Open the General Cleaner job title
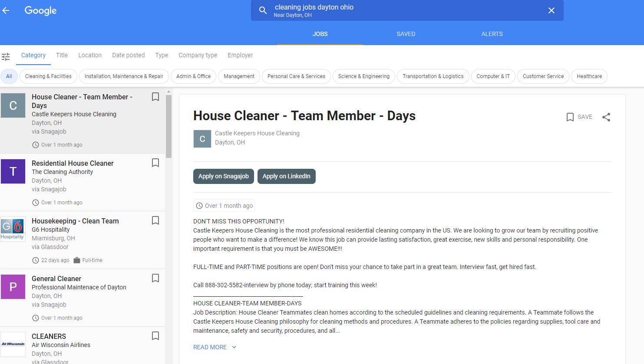Viewport: 644px width, 364px height. [x=56, y=279]
